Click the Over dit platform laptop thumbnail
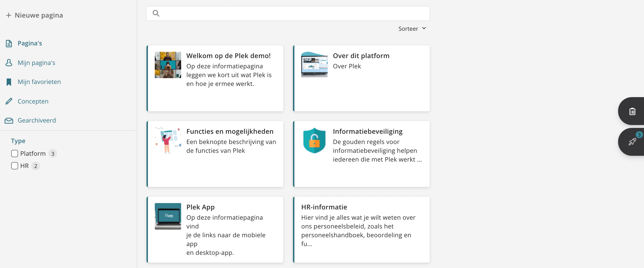The image size is (644, 268). (x=314, y=64)
